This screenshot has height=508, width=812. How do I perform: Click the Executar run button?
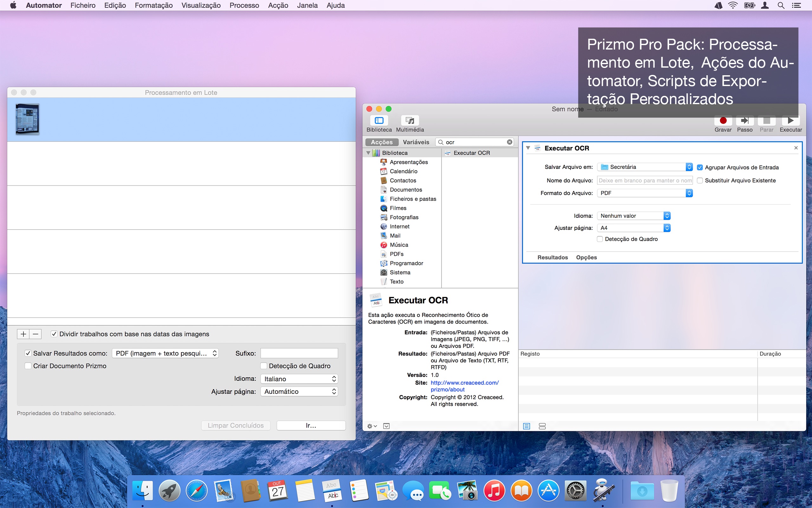790,121
